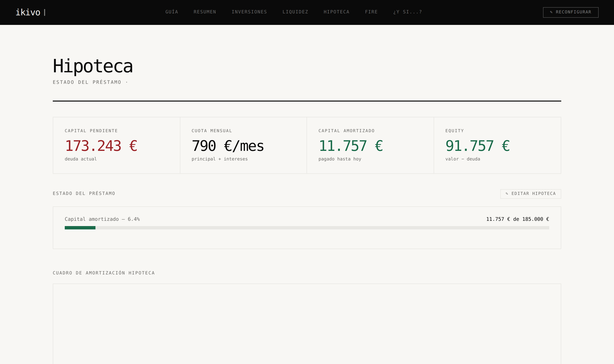The width and height of the screenshot is (614, 364).
Task: Select the Capital Amortizado card
Action: click(370, 145)
